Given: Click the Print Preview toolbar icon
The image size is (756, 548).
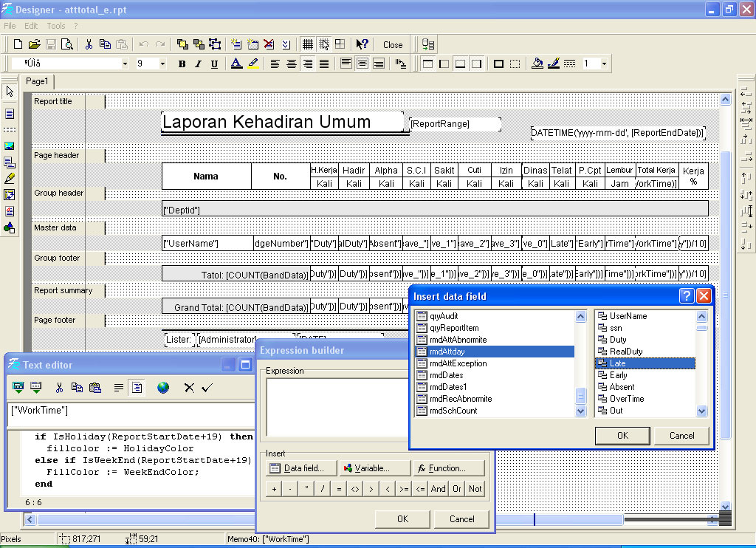Looking at the screenshot, I should click(x=66, y=44).
